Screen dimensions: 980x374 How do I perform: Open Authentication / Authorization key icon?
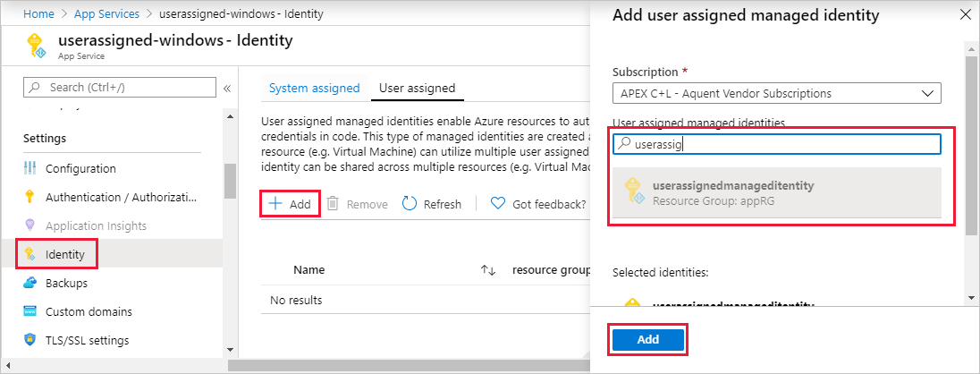click(30, 197)
